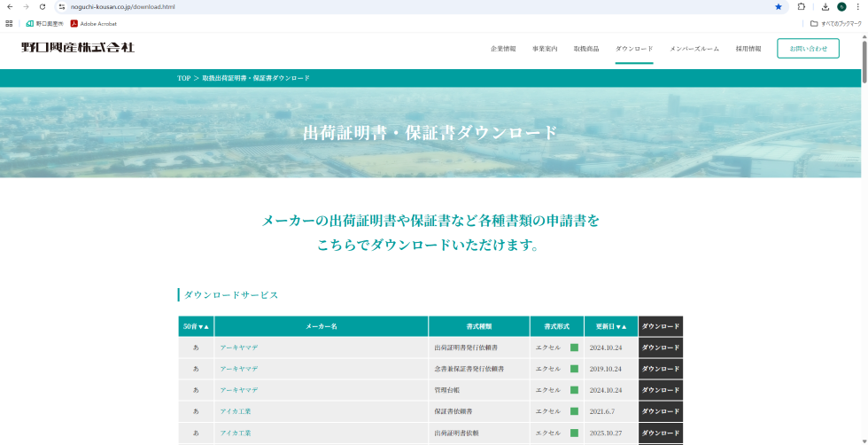Click the 野口興産株式会社 company logo
Image resolution: width=868 pixels, height=445 pixels.
(x=78, y=48)
